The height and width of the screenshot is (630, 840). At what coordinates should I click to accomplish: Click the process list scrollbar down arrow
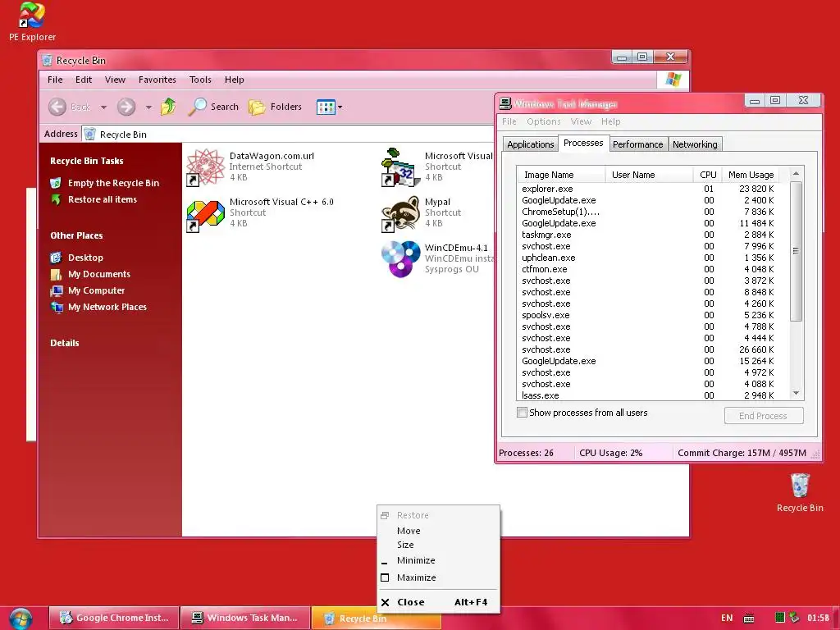pyautogui.click(x=796, y=393)
